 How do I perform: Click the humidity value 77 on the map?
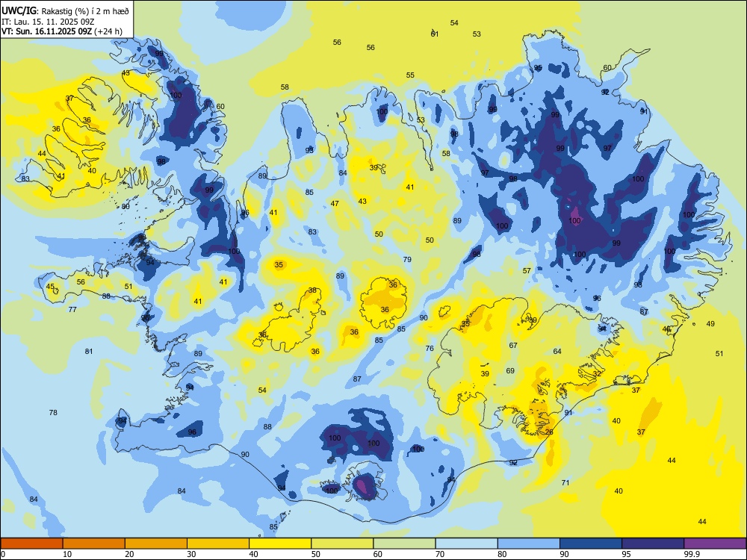(x=72, y=309)
